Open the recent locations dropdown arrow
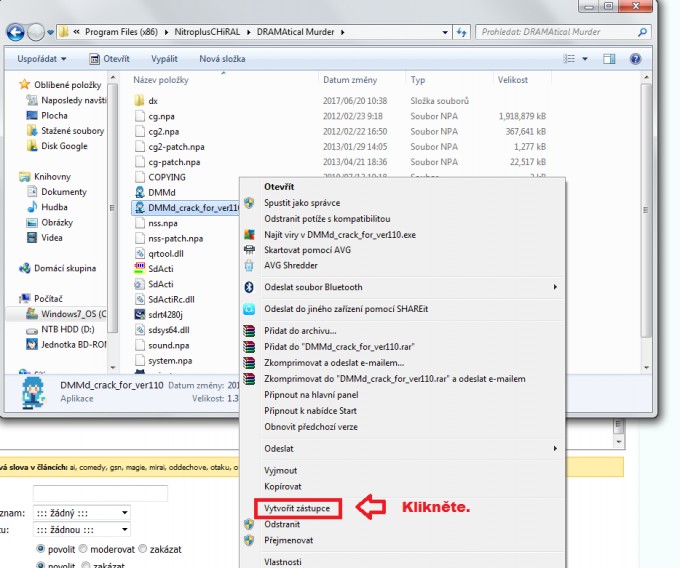Image resolution: width=680 pixels, height=568 pixels. click(50, 33)
